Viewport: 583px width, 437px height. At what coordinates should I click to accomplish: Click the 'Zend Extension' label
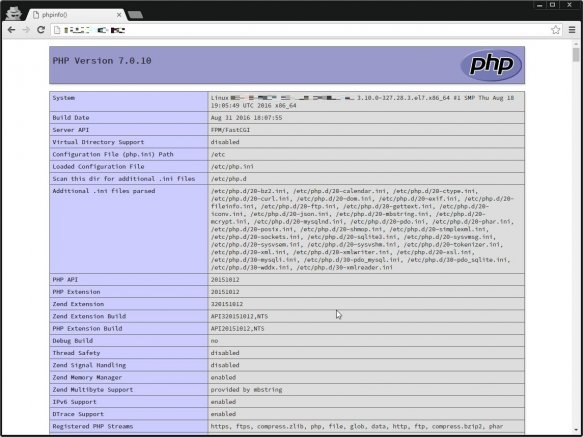78,304
